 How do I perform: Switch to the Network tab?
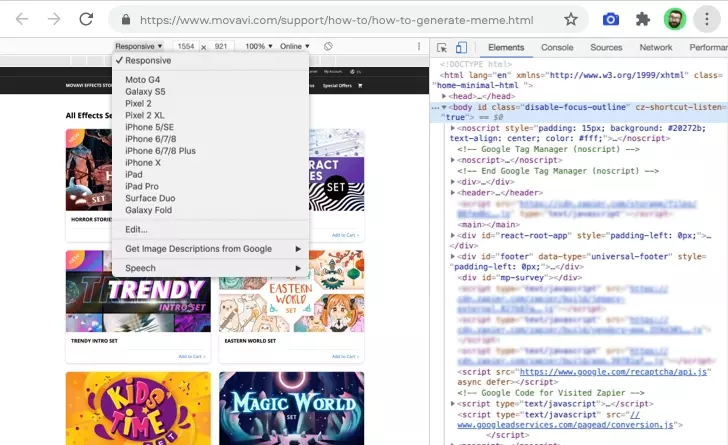[x=656, y=47]
